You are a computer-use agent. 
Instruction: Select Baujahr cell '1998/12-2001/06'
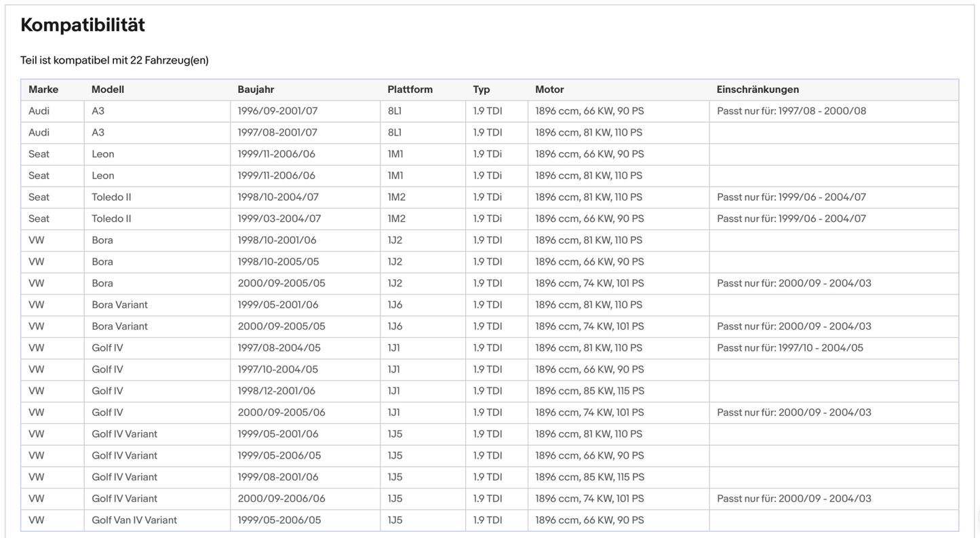coord(277,391)
